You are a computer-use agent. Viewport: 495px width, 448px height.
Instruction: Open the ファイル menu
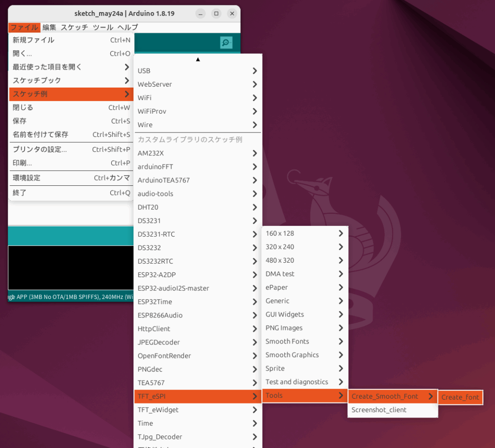tap(24, 28)
